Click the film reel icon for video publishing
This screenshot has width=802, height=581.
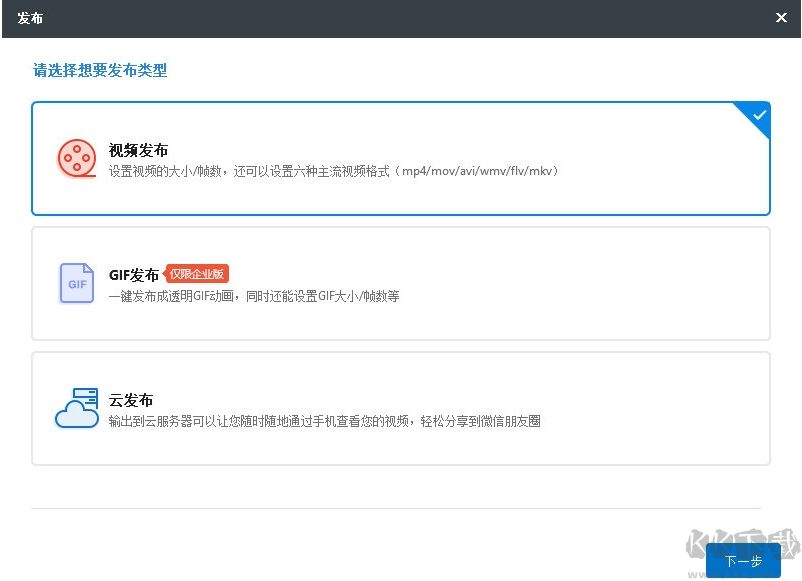click(x=76, y=158)
